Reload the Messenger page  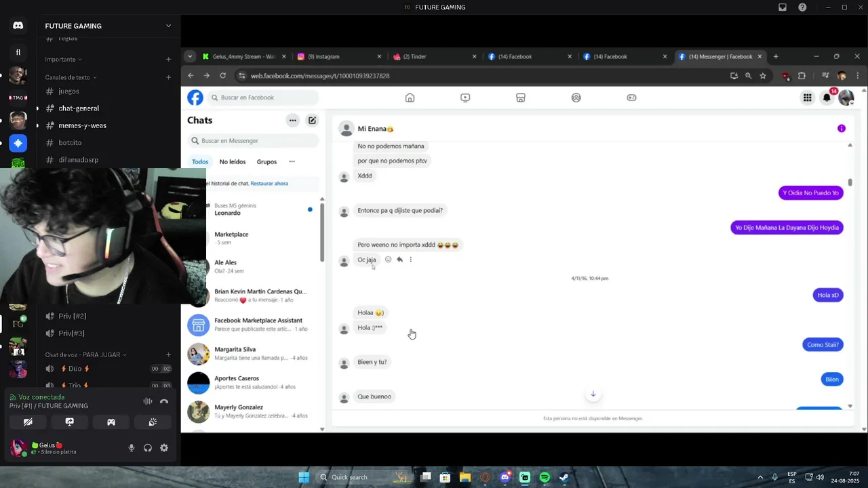click(222, 76)
